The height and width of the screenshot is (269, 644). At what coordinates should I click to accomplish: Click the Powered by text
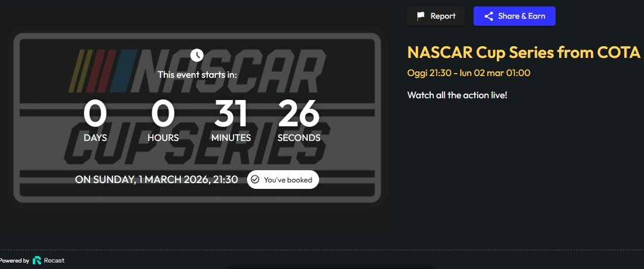pos(14,260)
